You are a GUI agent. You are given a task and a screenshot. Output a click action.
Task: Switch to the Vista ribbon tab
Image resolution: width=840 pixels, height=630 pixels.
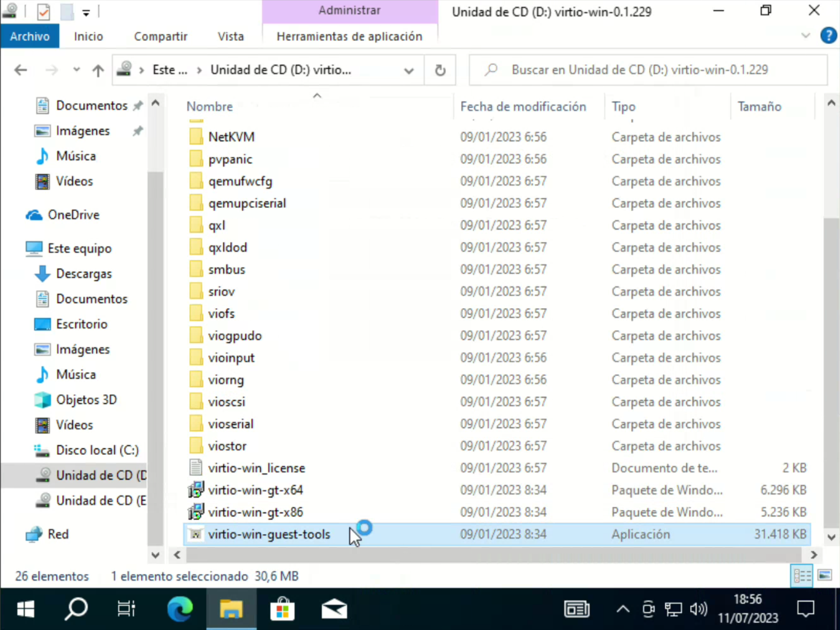(231, 36)
